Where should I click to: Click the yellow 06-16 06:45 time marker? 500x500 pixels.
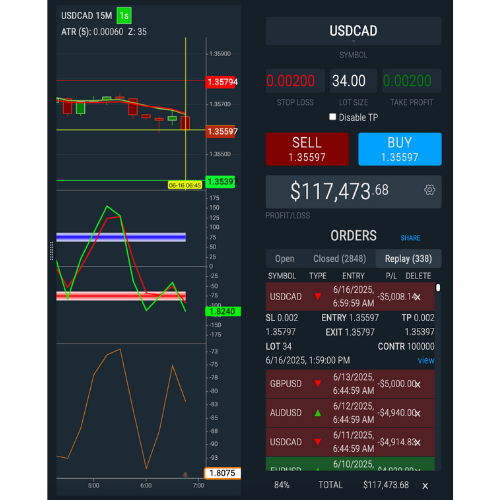185,185
